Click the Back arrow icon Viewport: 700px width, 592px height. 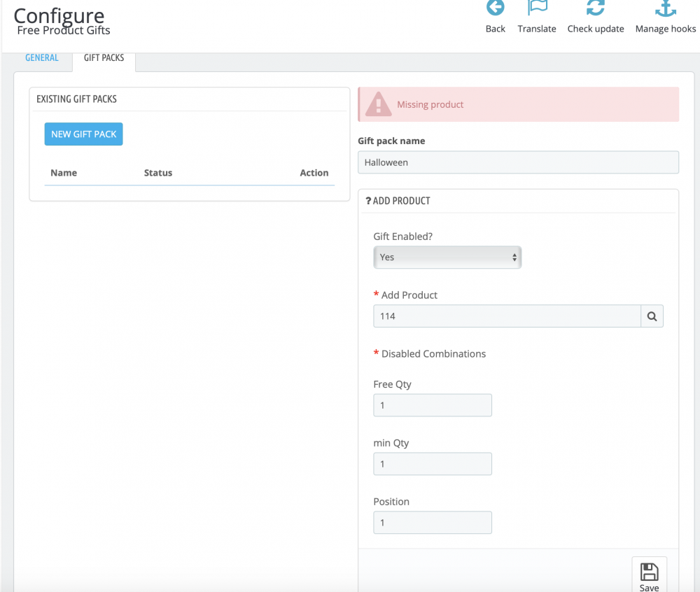click(x=495, y=8)
